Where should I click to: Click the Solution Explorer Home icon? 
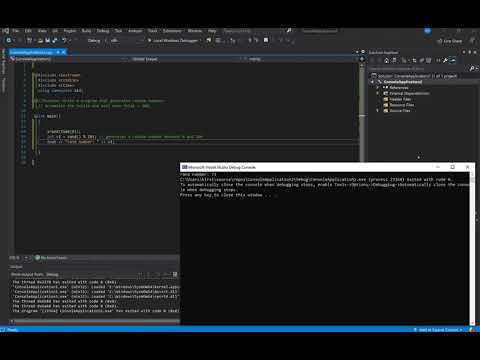click(x=387, y=60)
